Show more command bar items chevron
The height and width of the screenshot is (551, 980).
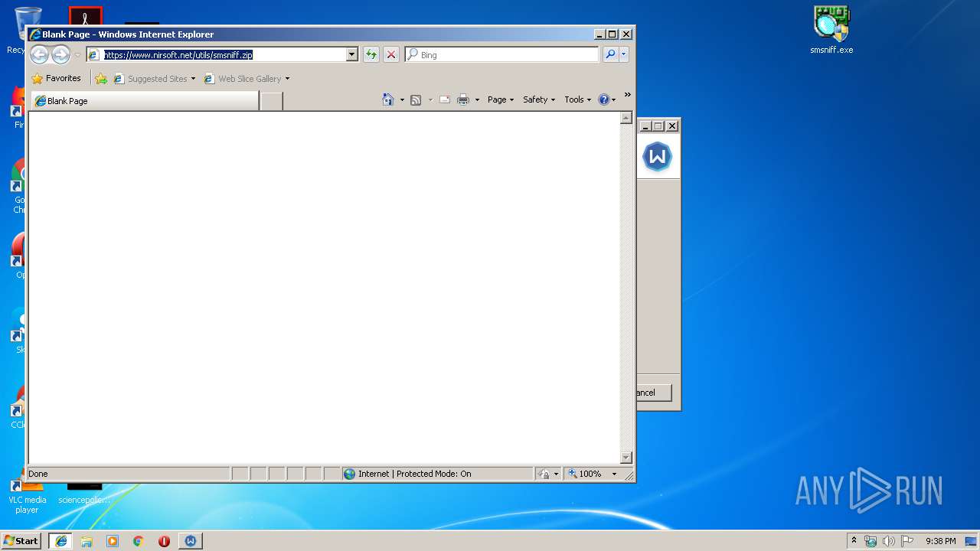point(627,95)
